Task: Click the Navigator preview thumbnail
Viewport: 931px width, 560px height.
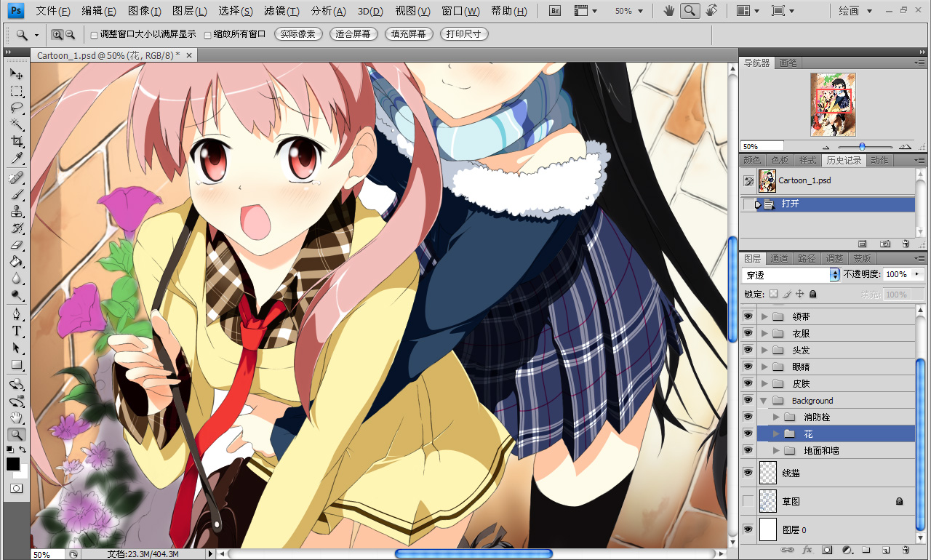Action: tap(834, 105)
